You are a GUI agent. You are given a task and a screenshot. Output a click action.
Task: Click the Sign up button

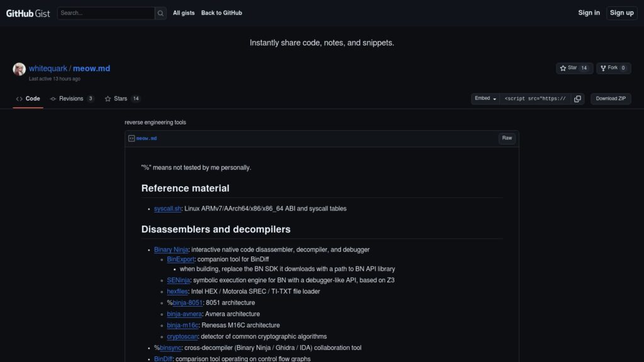621,13
